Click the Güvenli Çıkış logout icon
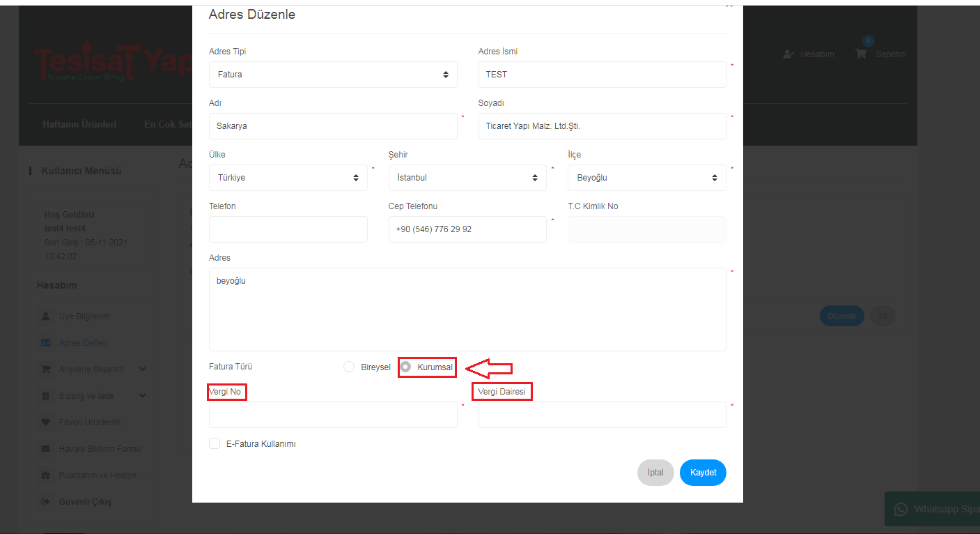Screen dimensions: 980x534 click(x=46, y=501)
